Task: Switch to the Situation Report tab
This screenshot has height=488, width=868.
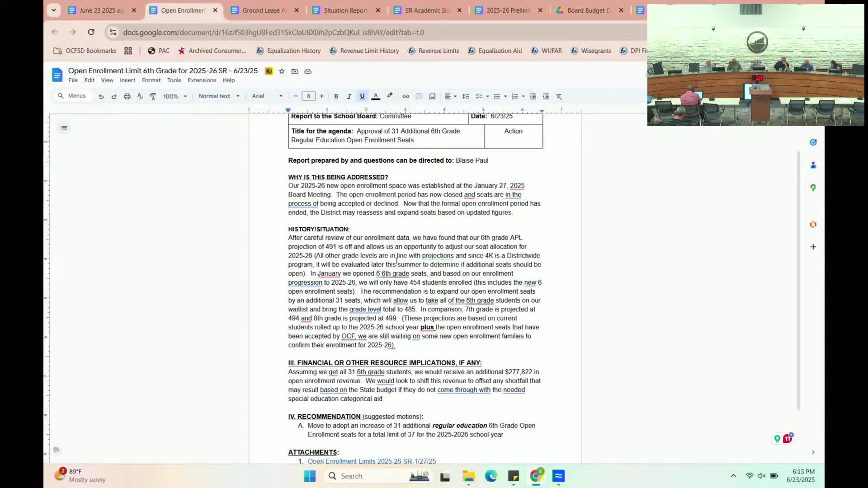Action: pyautogui.click(x=345, y=10)
